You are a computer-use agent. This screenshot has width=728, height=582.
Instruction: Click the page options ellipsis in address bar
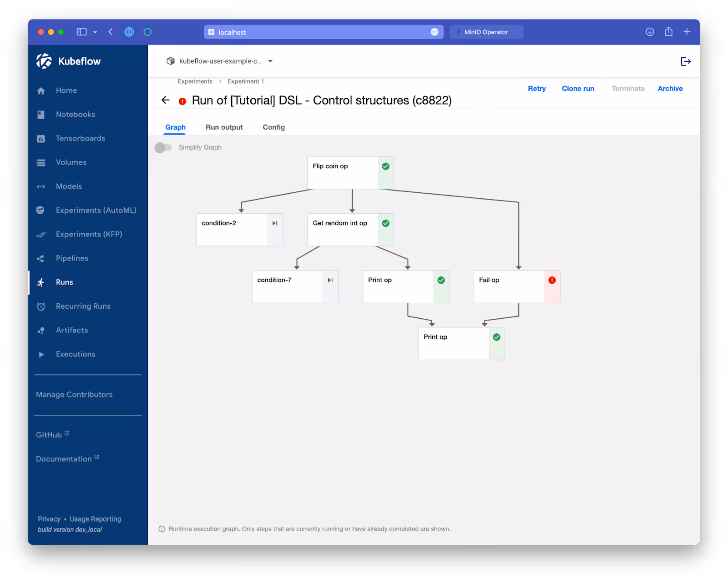coord(435,32)
